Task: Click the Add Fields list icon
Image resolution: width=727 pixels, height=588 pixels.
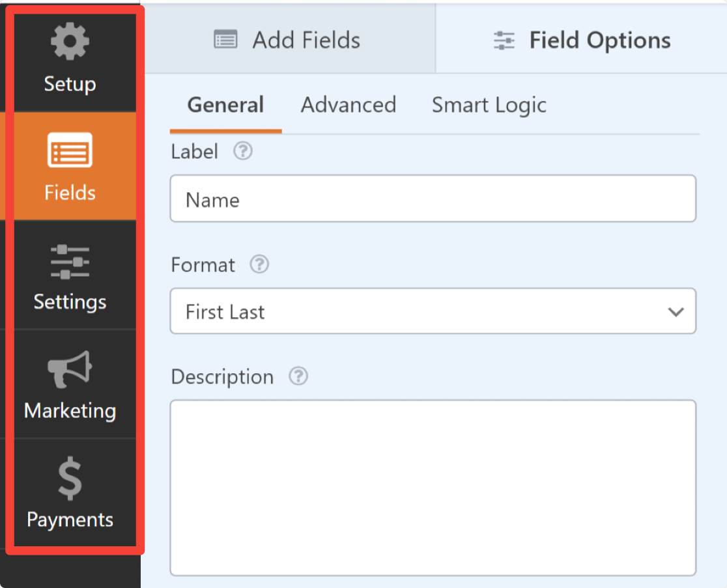Action: coord(225,39)
